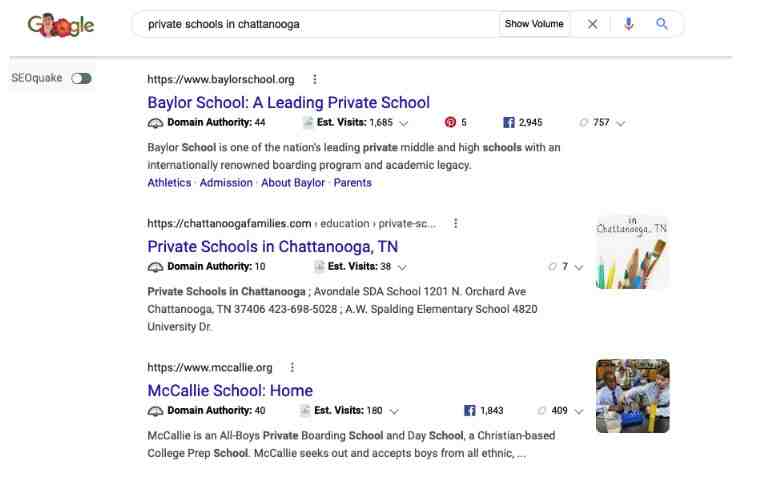Clear the search query with X icon
This screenshot has height=481, width=776.
click(592, 24)
